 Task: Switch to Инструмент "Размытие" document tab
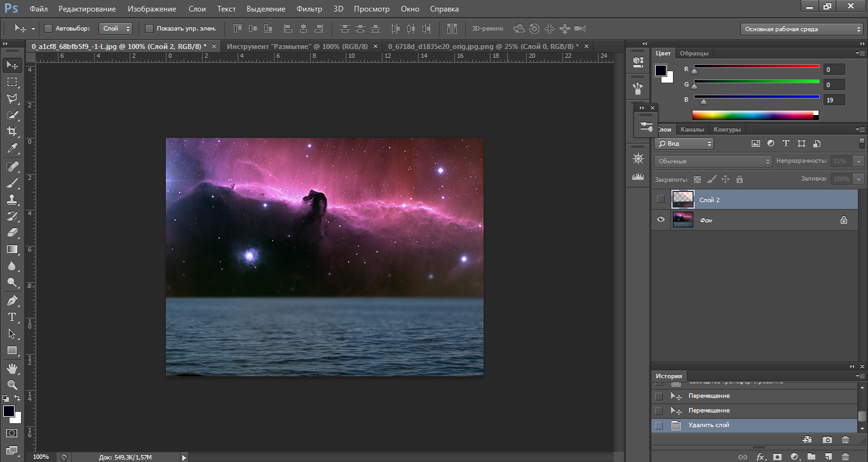point(297,46)
